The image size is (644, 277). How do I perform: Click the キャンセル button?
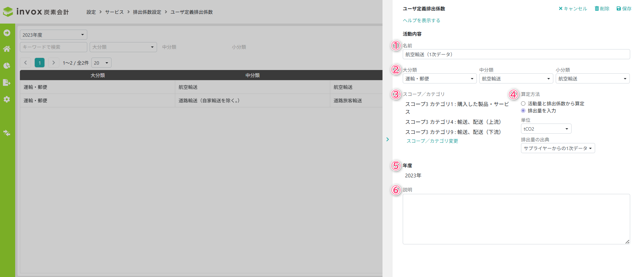(573, 9)
